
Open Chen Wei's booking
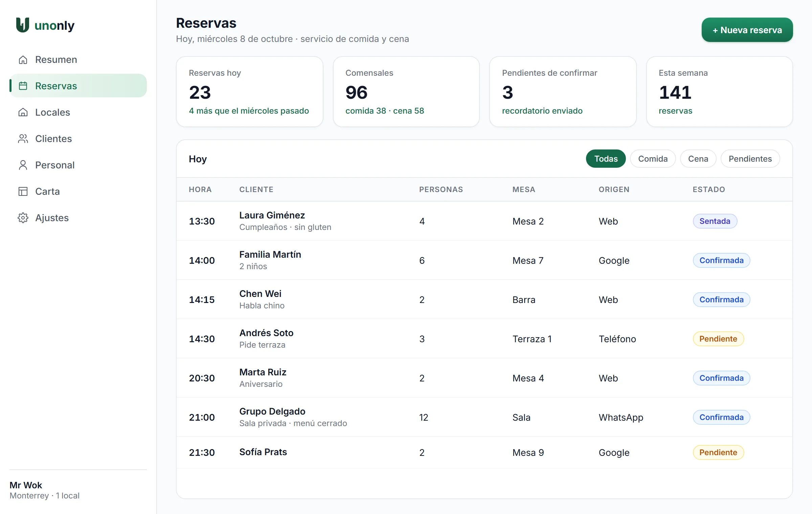tap(484, 300)
